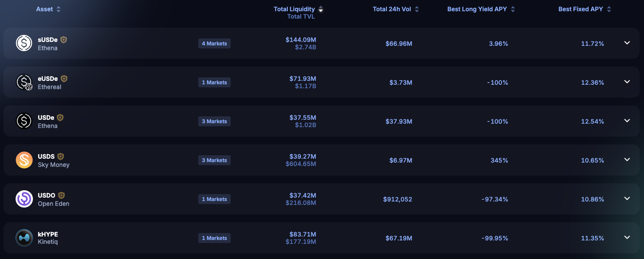Image resolution: width=644 pixels, height=259 pixels.
Task: Sort by the Asset column arrows
Action: coord(58,10)
